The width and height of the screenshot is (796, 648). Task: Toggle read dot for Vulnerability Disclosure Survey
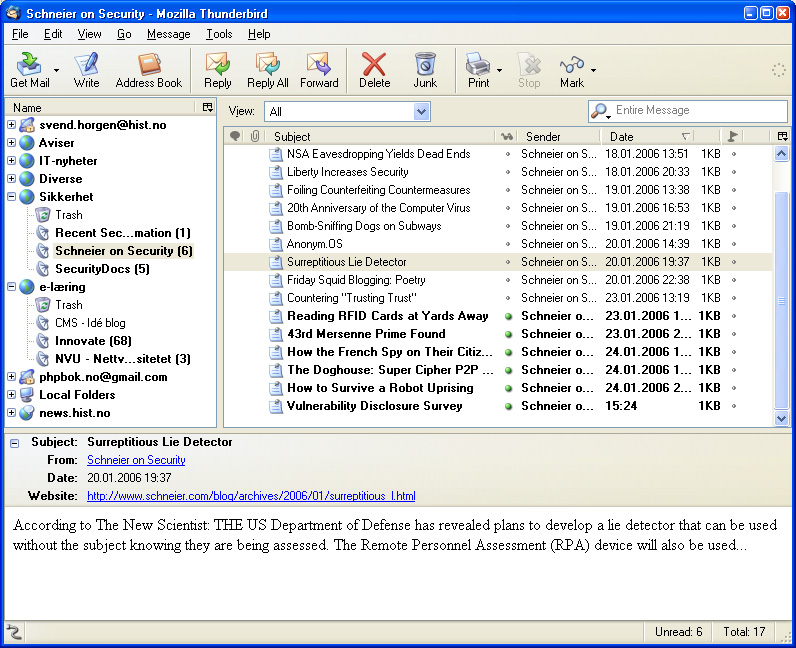tap(508, 406)
